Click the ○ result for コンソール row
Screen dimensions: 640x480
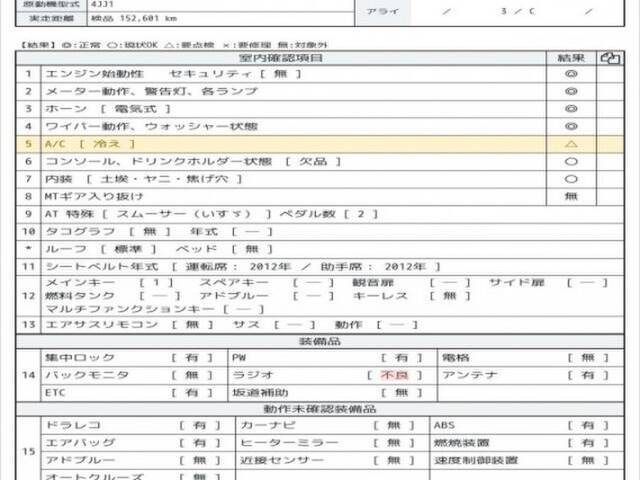(571, 162)
